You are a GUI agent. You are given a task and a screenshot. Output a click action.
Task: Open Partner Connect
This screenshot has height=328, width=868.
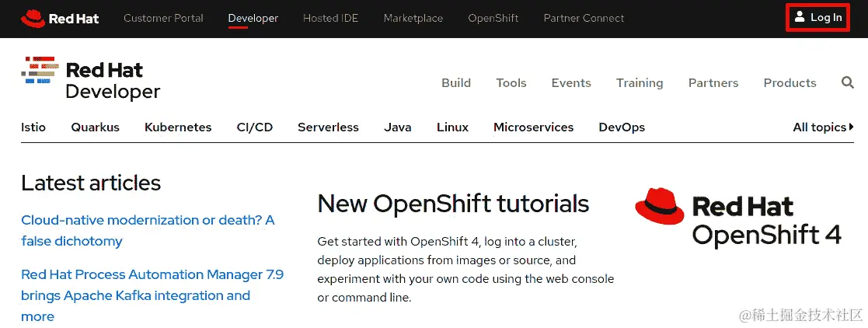coord(584,19)
